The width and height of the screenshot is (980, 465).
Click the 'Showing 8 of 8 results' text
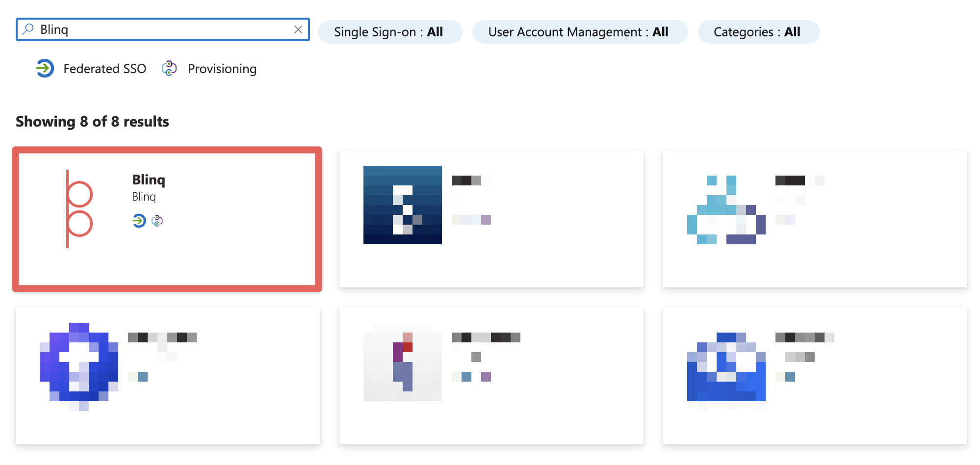[92, 121]
